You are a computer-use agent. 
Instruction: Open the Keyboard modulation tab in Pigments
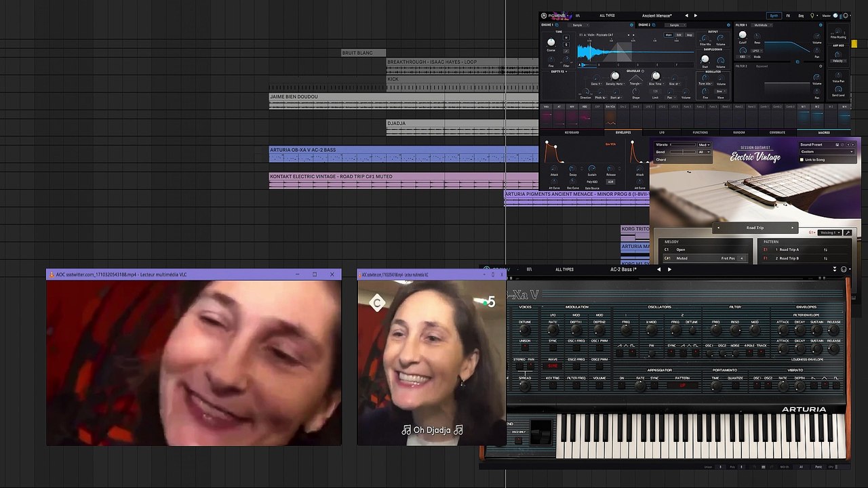[x=572, y=133]
